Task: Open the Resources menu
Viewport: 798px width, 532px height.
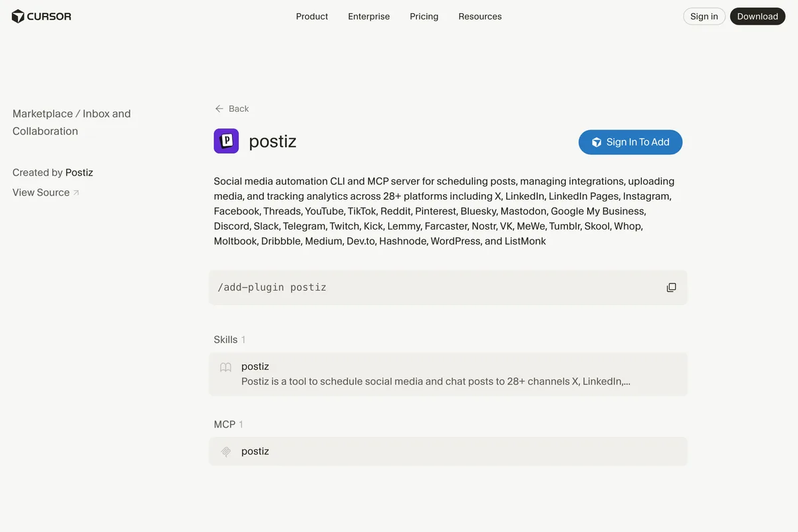Action: pyautogui.click(x=480, y=17)
